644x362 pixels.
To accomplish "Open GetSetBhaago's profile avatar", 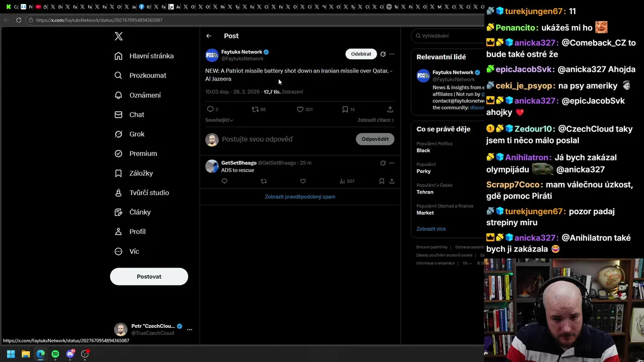I will (x=212, y=166).
